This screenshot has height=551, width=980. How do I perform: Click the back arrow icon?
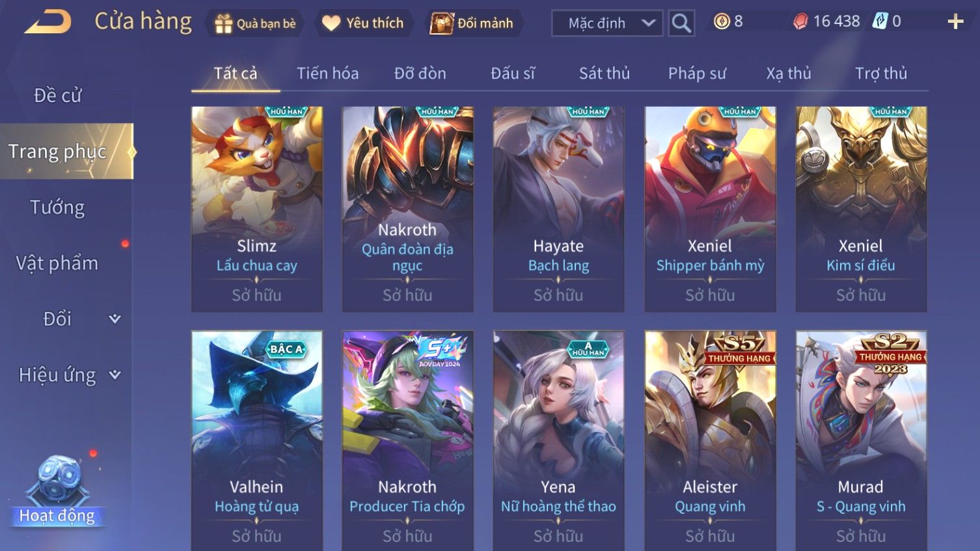pyautogui.click(x=48, y=21)
